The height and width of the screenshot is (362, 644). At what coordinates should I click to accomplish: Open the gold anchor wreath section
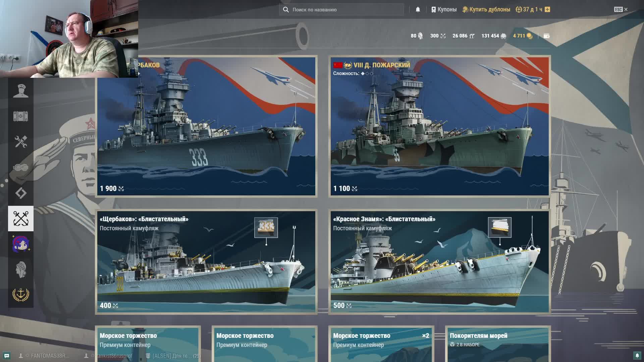(21, 295)
